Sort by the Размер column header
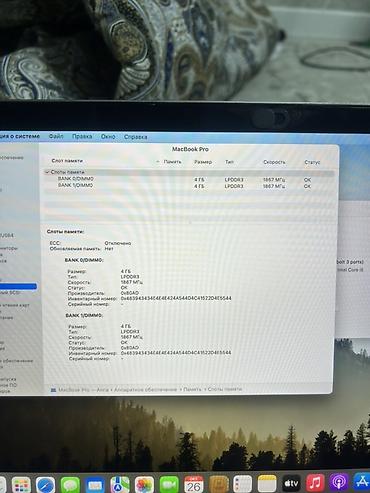Viewport: 370px width, 493px height. (203, 162)
